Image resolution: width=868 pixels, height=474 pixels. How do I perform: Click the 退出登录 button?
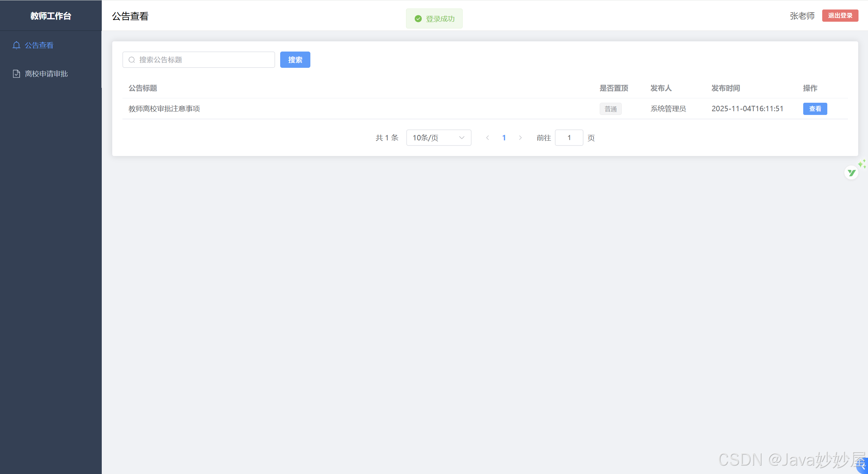click(x=840, y=16)
